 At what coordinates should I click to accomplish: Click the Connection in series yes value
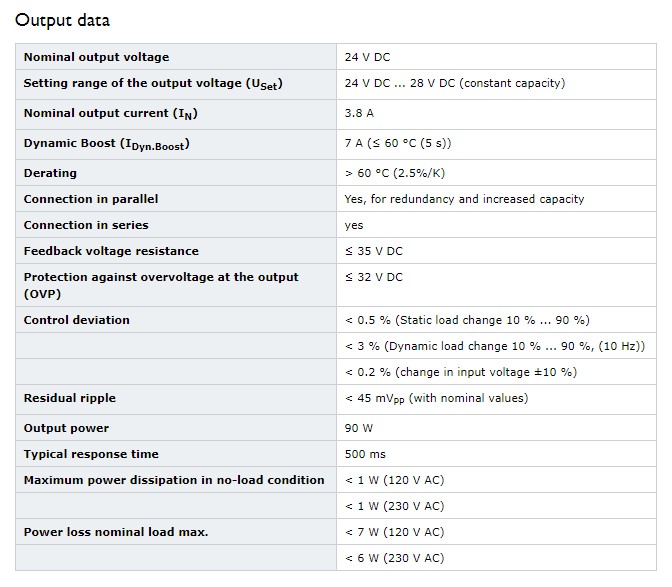pos(354,225)
